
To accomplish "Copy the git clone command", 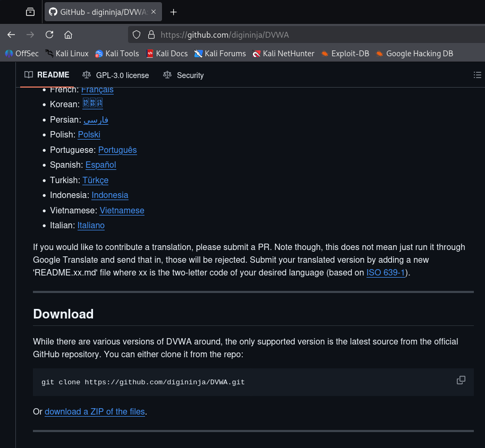I will click(x=461, y=380).
